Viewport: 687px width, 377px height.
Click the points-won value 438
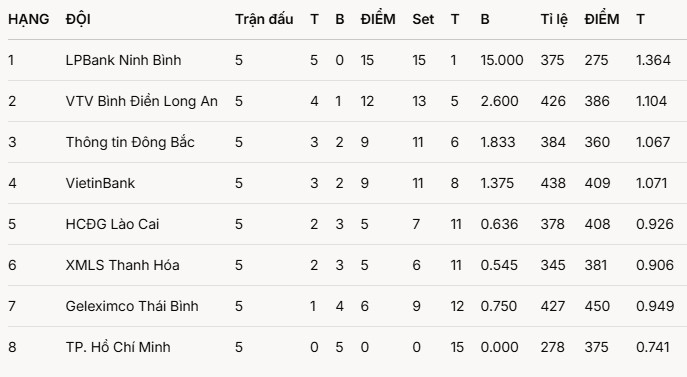point(552,183)
